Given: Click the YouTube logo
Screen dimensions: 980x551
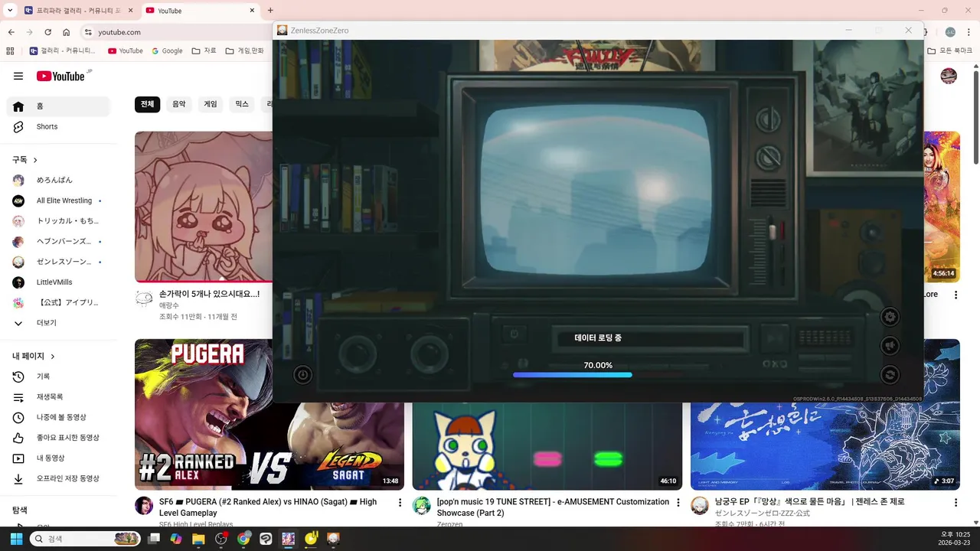Looking at the screenshot, I should [x=60, y=76].
